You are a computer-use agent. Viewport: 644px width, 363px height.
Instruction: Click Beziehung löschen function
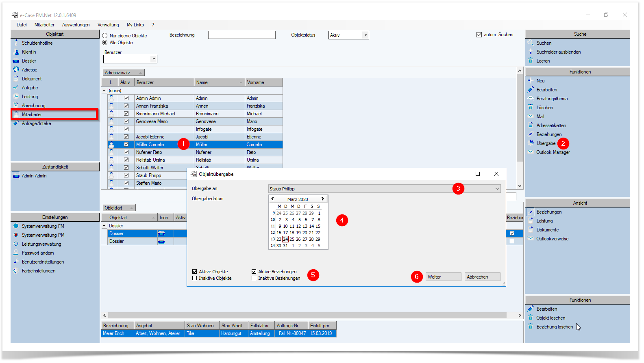tap(555, 327)
